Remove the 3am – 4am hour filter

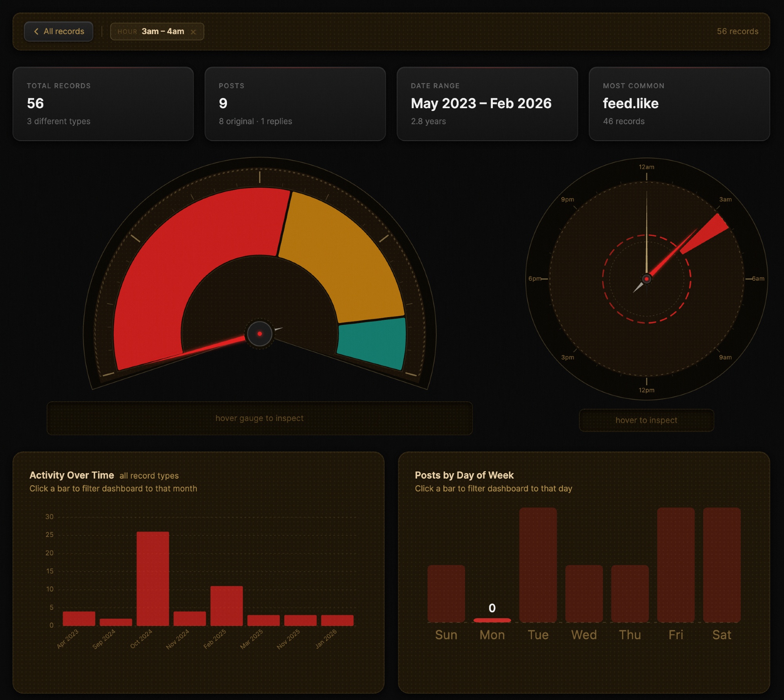(x=193, y=32)
